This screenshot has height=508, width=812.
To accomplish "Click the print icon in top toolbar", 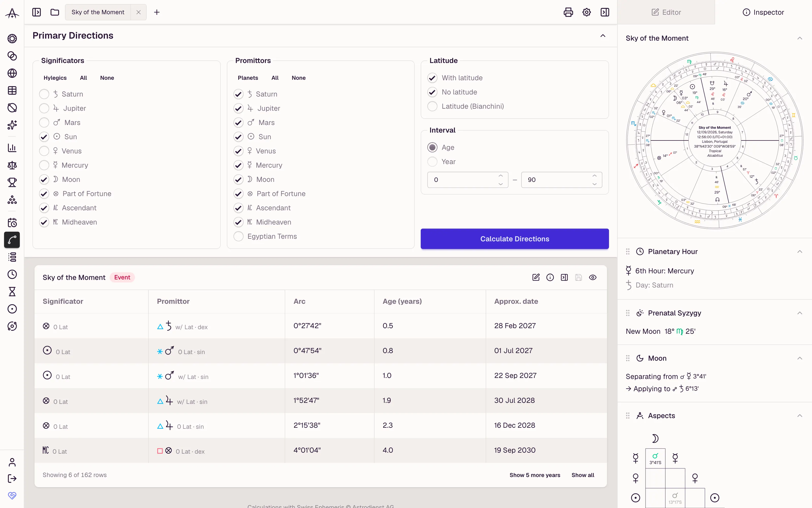I will 568,12.
